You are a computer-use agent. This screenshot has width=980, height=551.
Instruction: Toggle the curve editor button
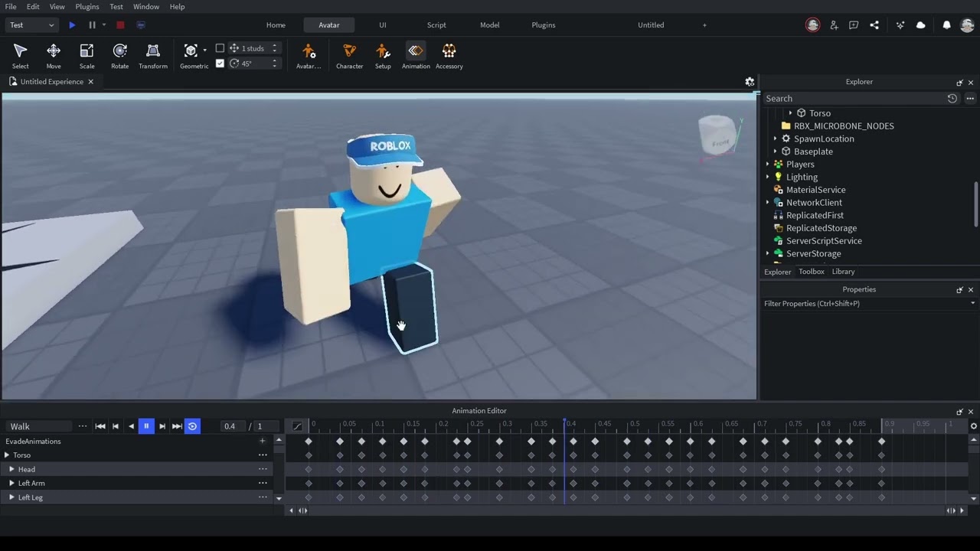297,426
